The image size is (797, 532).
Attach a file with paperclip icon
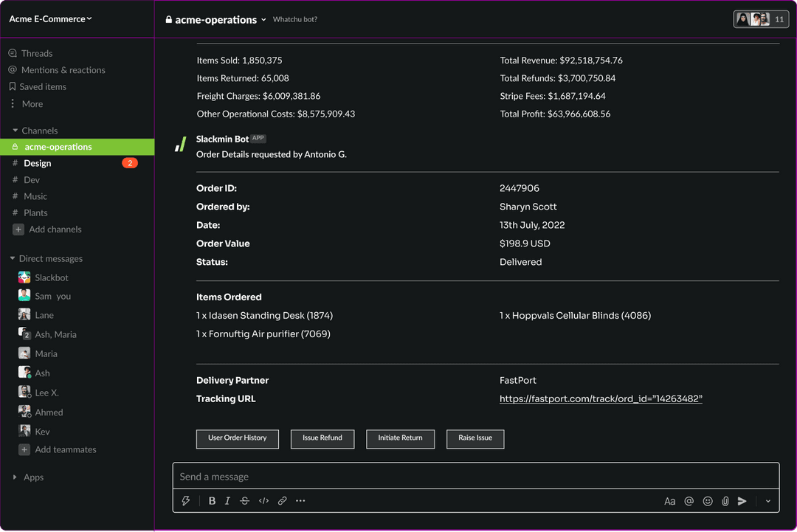pyautogui.click(x=725, y=501)
